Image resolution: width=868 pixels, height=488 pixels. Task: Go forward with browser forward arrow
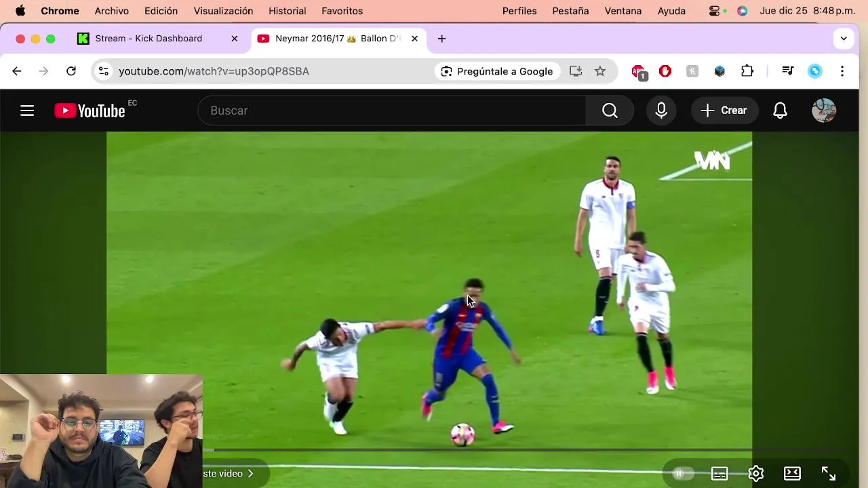[44, 71]
